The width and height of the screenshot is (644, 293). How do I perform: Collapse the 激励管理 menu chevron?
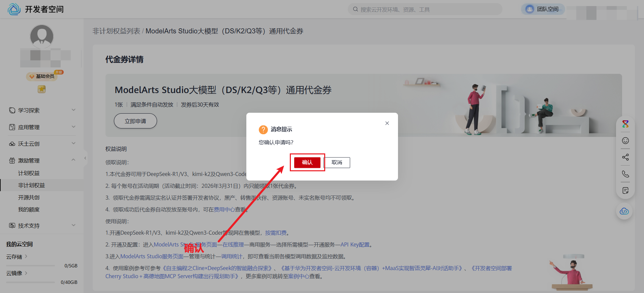click(x=73, y=160)
